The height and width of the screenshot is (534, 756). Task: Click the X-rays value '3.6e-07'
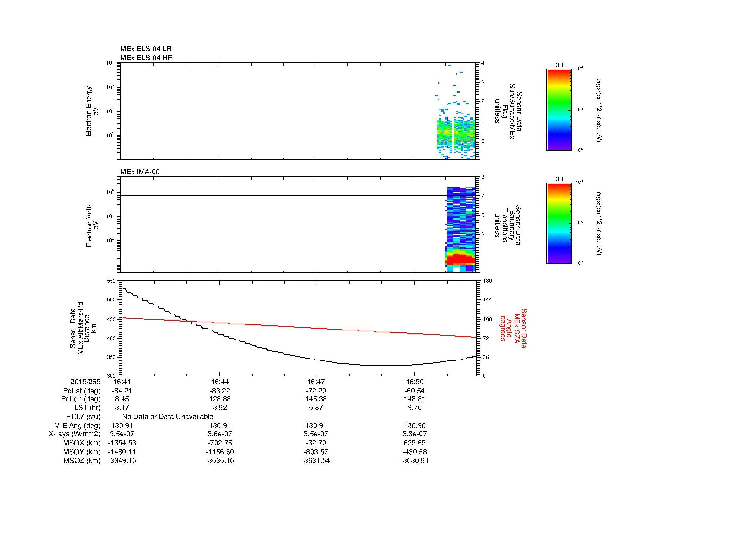[x=219, y=434]
